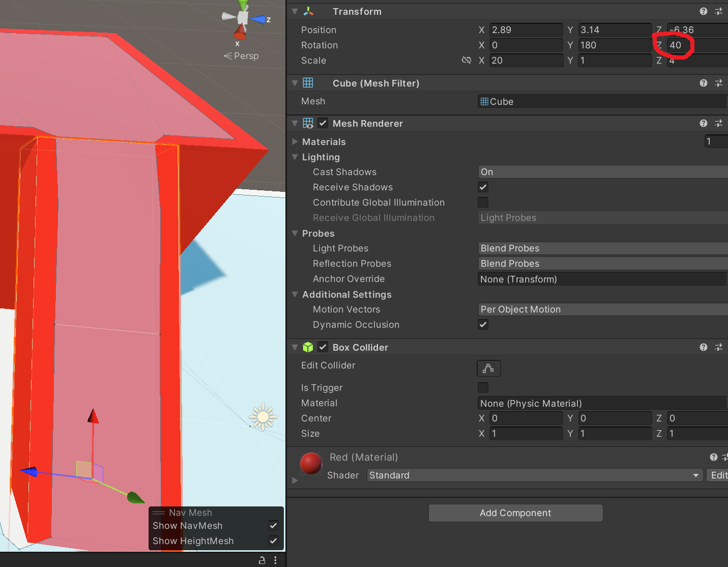Expand the Materials section
The width and height of the screenshot is (728, 567).
(x=295, y=141)
